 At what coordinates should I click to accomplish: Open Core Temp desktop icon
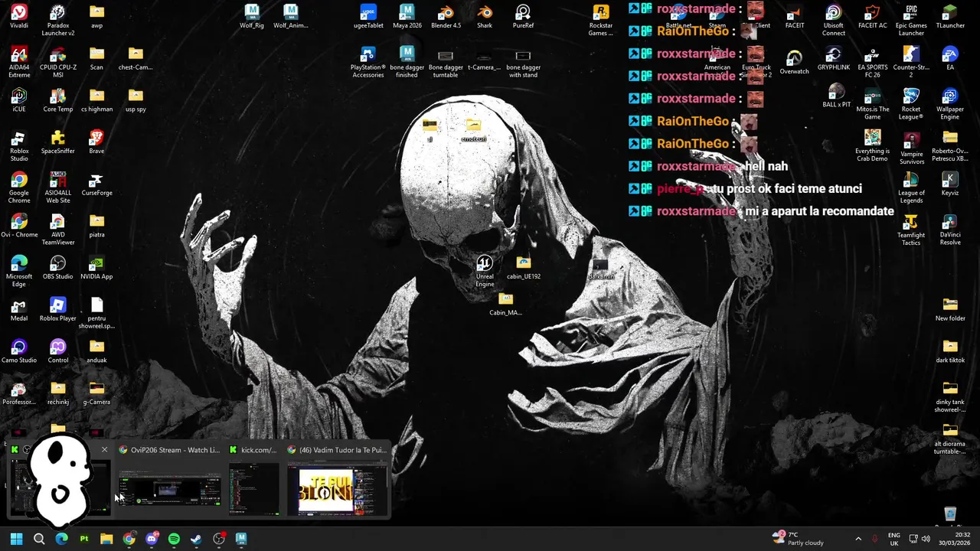pos(57,101)
